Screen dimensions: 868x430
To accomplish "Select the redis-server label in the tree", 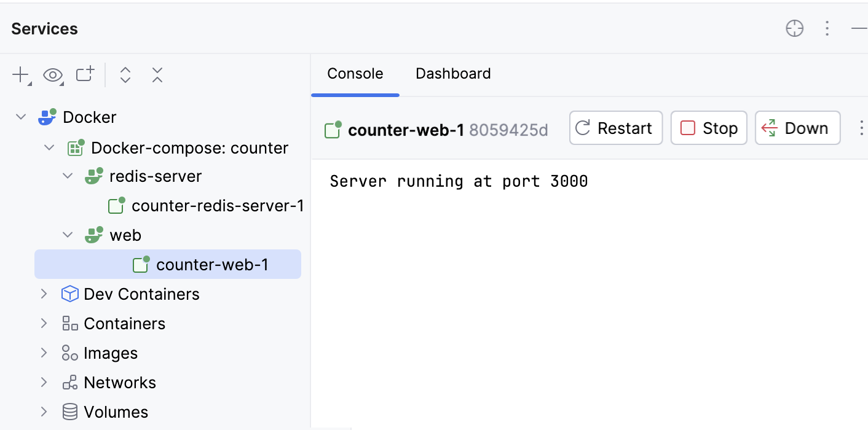I will point(156,176).
